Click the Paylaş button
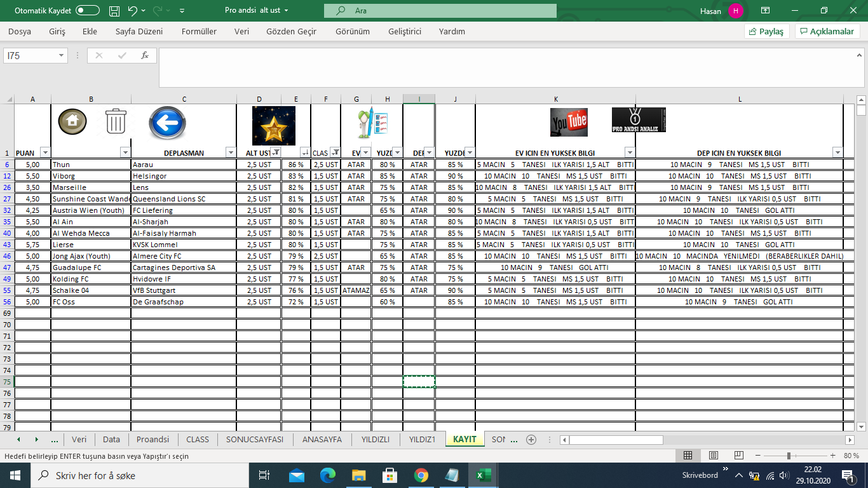Image resolution: width=868 pixels, height=488 pixels. tap(767, 31)
